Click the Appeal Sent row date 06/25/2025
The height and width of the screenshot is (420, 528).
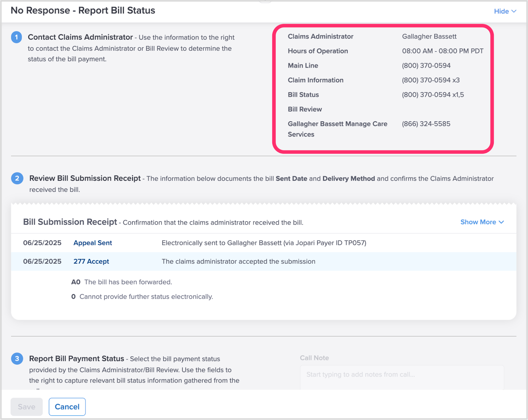(42, 243)
